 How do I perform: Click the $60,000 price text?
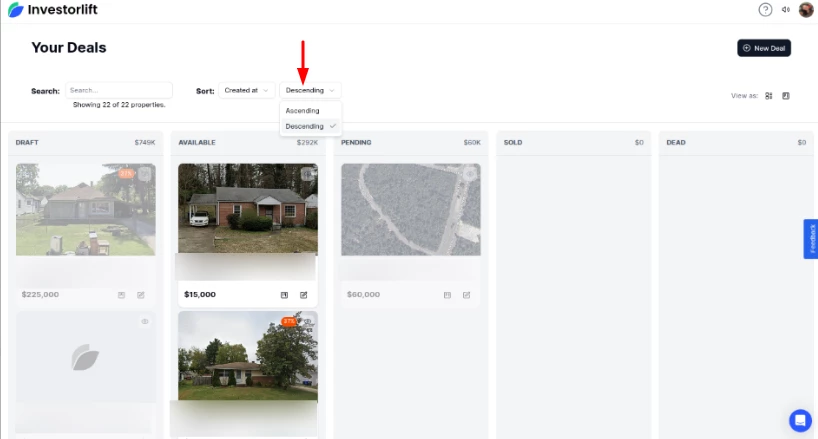[x=364, y=295]
